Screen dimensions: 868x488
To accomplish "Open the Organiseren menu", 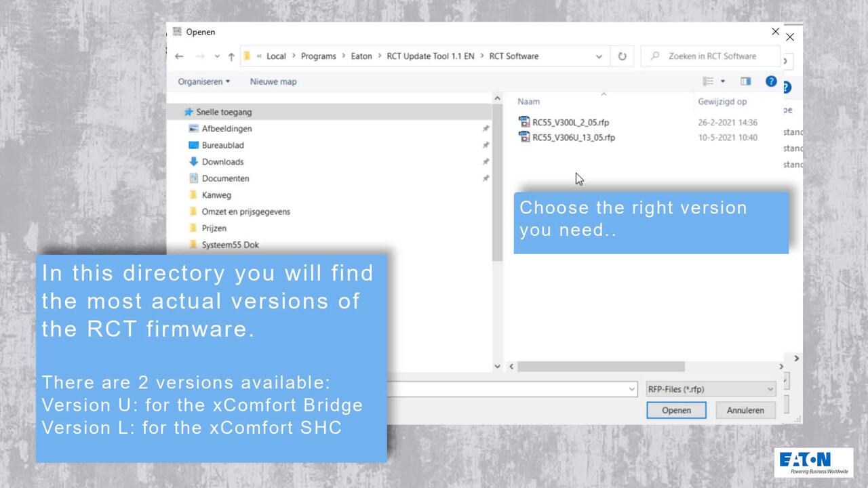I will (204, 81).
